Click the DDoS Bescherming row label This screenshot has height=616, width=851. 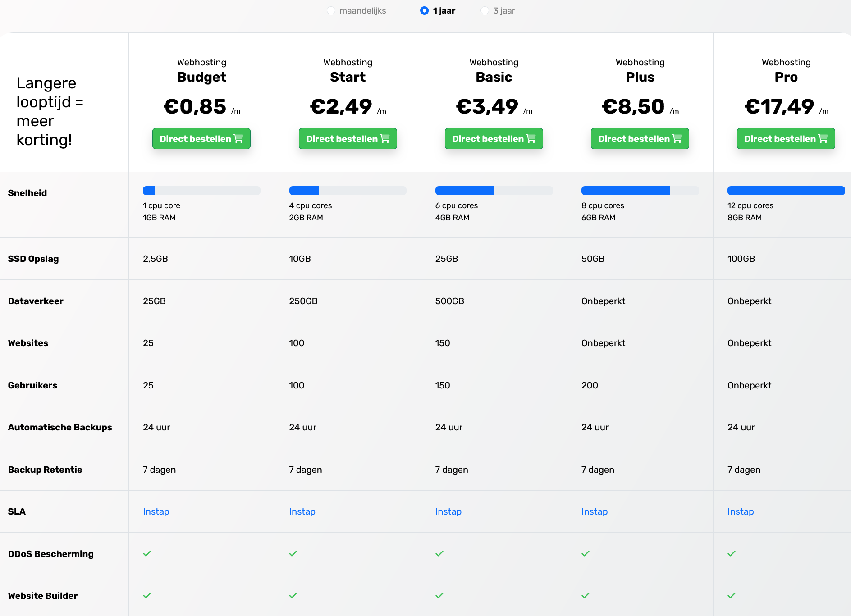(x=51, y=554)
